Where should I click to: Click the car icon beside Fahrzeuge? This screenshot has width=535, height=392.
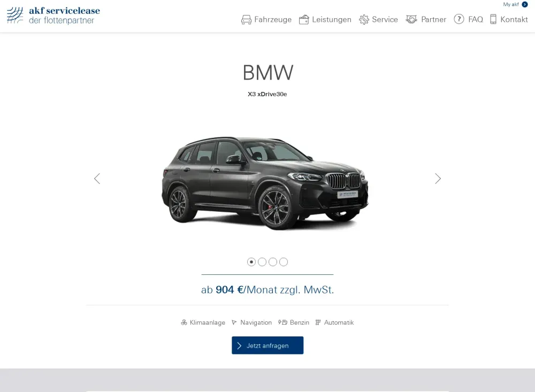(246, 19)
